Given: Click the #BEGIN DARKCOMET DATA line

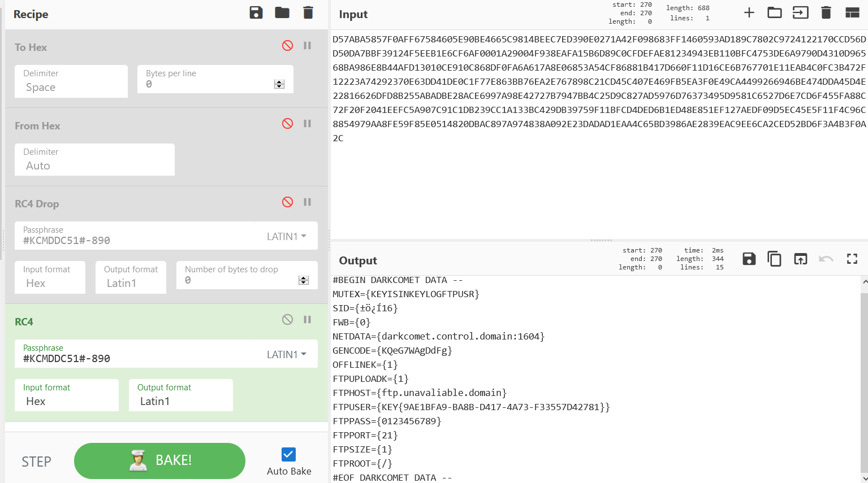Looking at the screenshot, I should point(398,280).
